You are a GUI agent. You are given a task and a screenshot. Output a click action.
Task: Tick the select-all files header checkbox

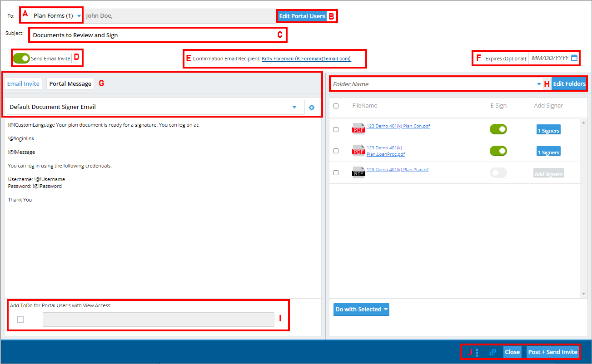pos(336,106)
